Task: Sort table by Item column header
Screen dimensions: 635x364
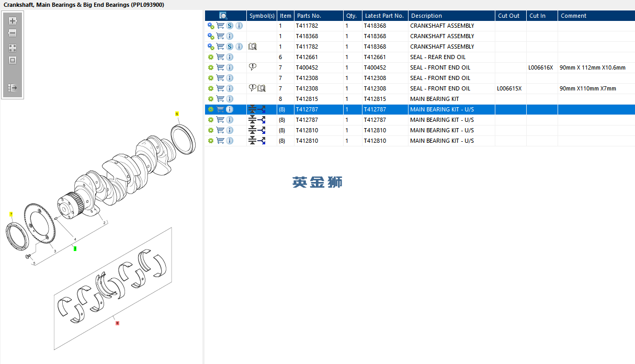Action: coord(286,16)
